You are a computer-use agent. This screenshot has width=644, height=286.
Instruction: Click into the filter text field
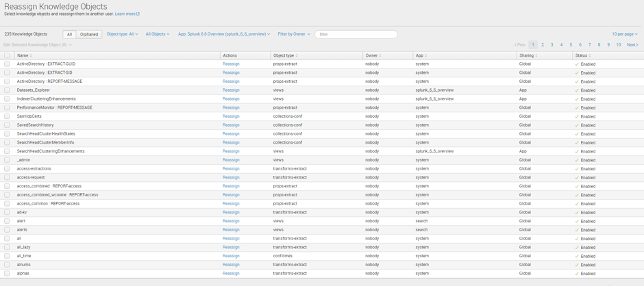[356, 34]
